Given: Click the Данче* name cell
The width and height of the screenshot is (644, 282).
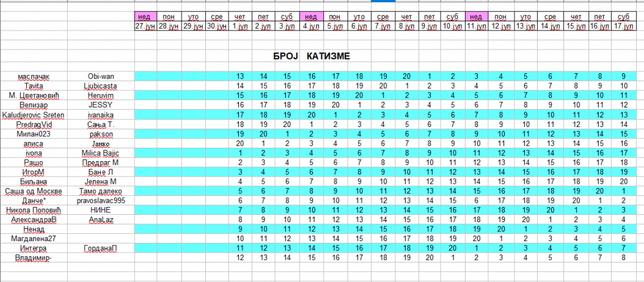Looking at the screenshot, I should point(34,201).
